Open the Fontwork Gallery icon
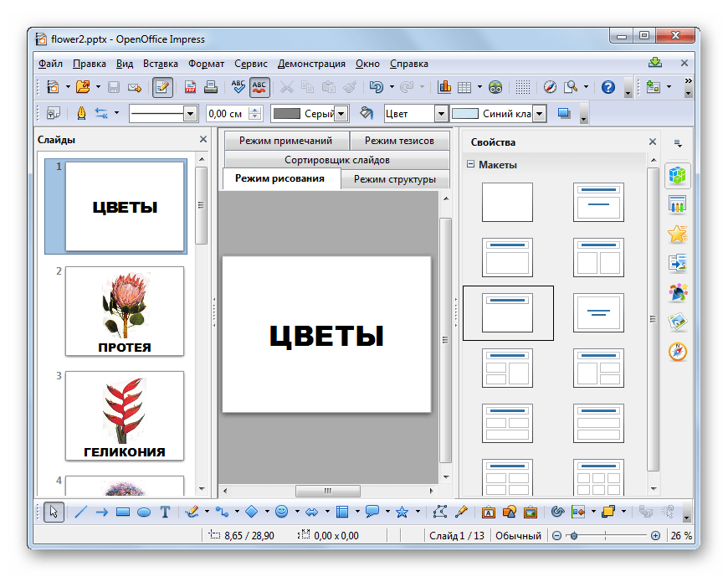 pyautogui.click(x=488, y=512)
